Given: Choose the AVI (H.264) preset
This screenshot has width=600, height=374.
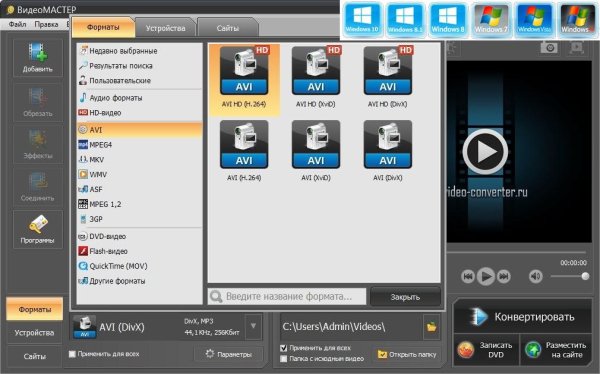Looking at the screenshot, I should [244, 150].
